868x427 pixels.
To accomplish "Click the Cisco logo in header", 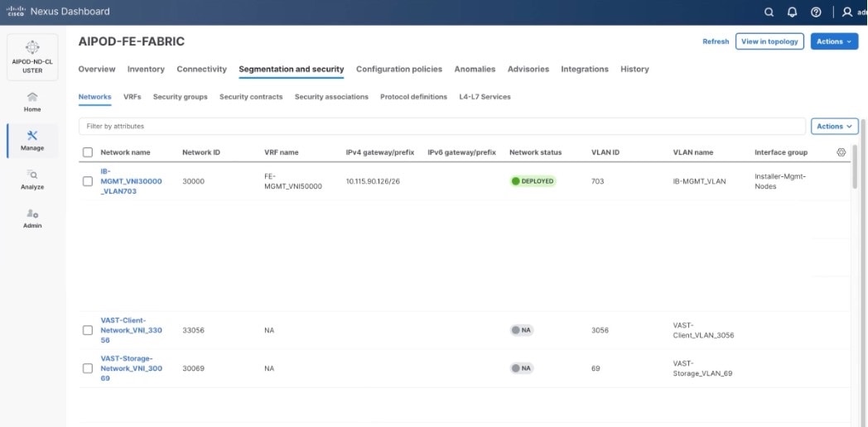I will (x=15, y=11).
